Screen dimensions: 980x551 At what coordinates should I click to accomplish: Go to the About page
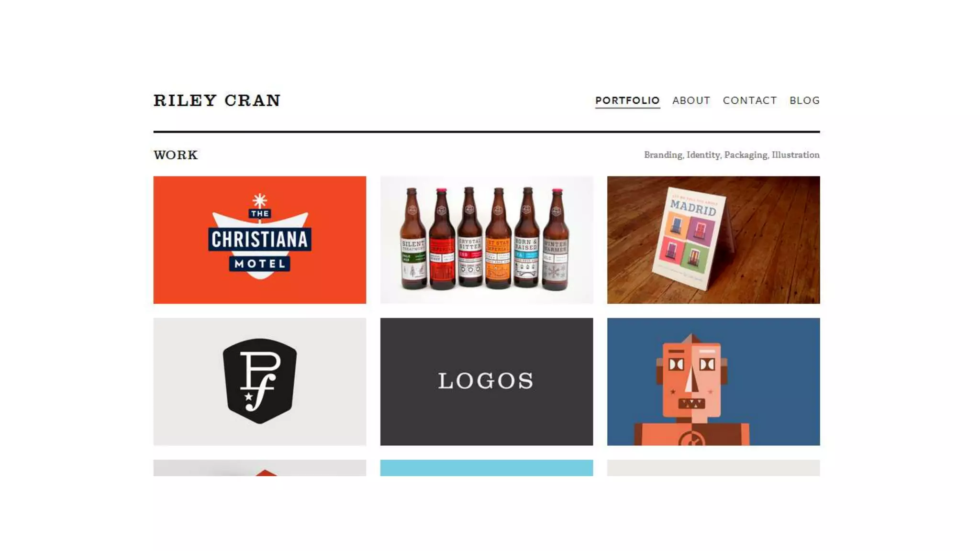point(691,100)
